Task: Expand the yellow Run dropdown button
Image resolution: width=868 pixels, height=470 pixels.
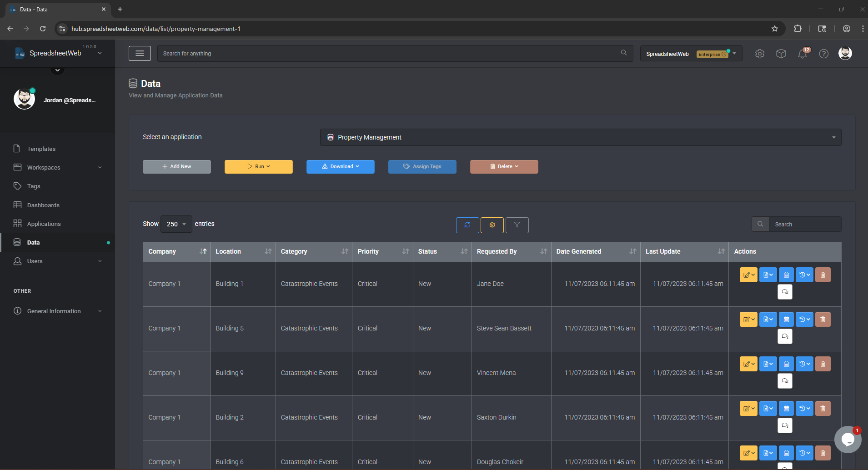Action: 258,167
